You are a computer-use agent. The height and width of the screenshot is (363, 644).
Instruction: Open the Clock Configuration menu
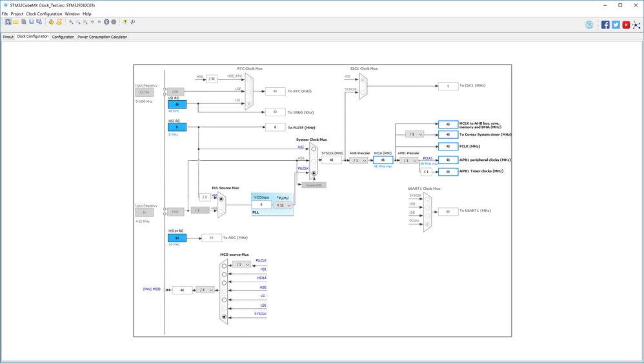tap(44, 14)
